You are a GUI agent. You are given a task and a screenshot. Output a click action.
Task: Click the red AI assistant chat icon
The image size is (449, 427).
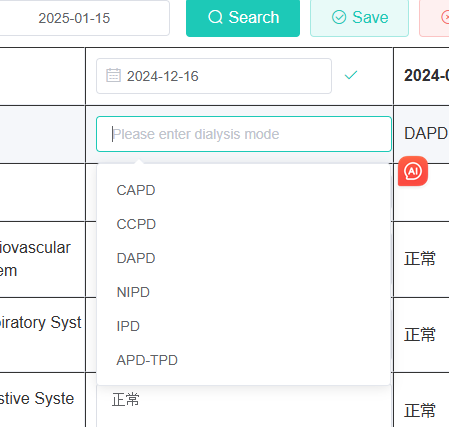[413, 171]
